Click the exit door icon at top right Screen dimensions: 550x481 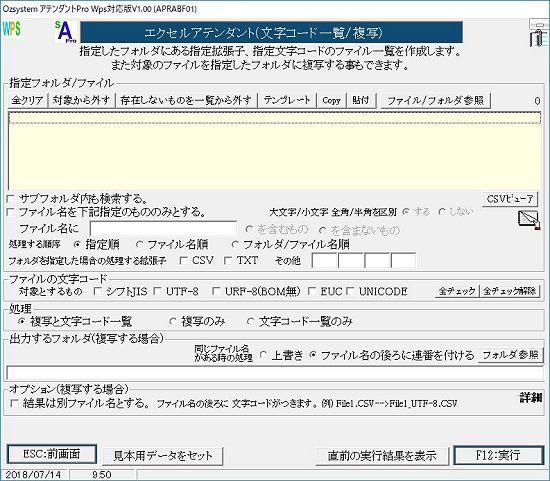coord(539,34)
